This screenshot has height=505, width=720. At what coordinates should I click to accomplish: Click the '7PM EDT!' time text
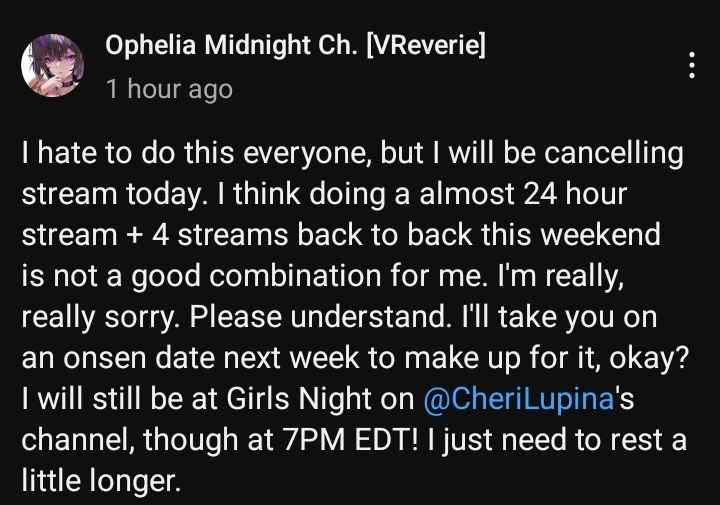tap(350, 440)
